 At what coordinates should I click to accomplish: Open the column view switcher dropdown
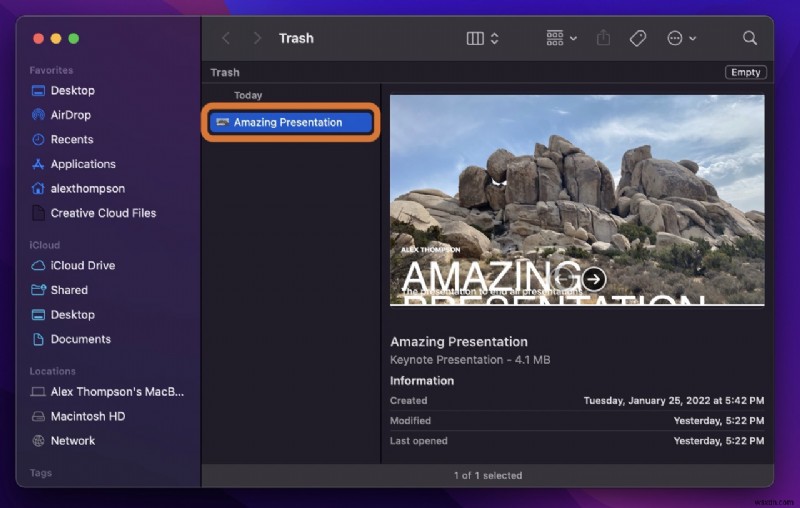pos(483,38)
